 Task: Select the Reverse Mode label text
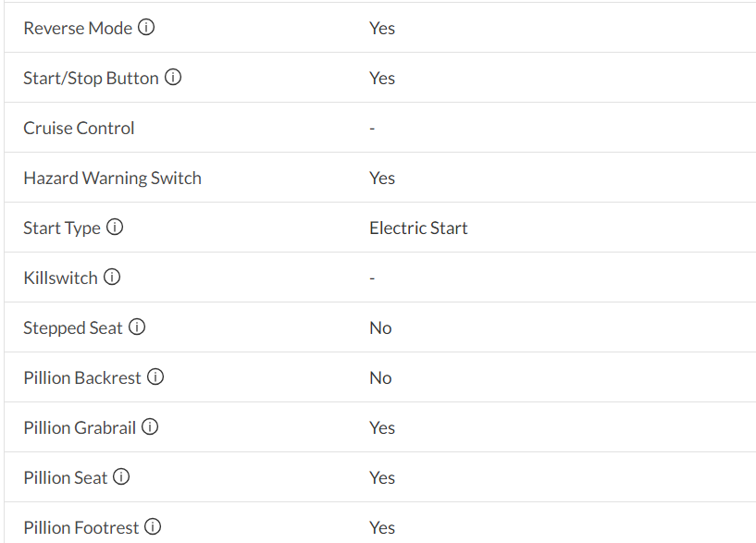(x=78, y=29)
